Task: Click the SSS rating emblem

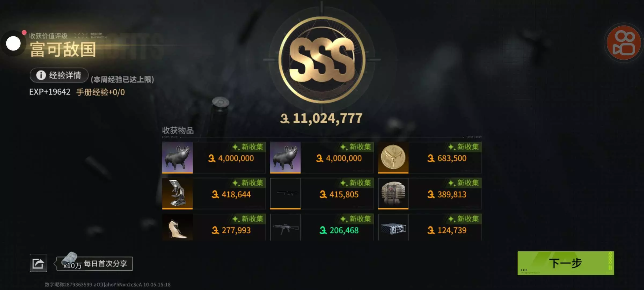Action: (322, 60)
